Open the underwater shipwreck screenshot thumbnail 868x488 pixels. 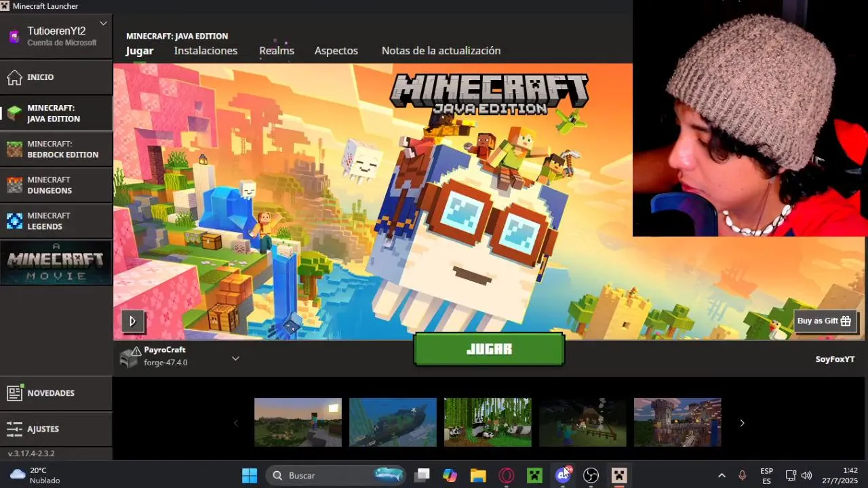393,422
